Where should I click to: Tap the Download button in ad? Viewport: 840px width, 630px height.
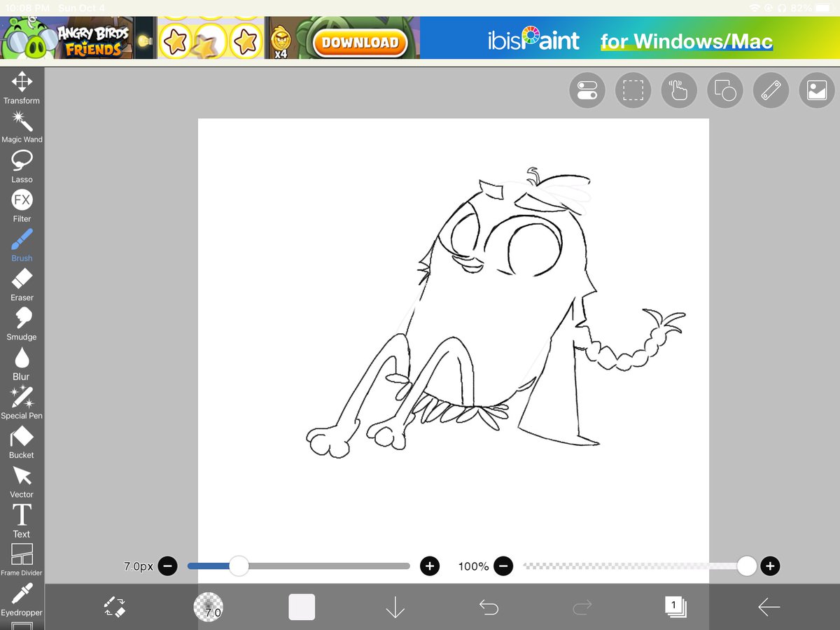360,42
